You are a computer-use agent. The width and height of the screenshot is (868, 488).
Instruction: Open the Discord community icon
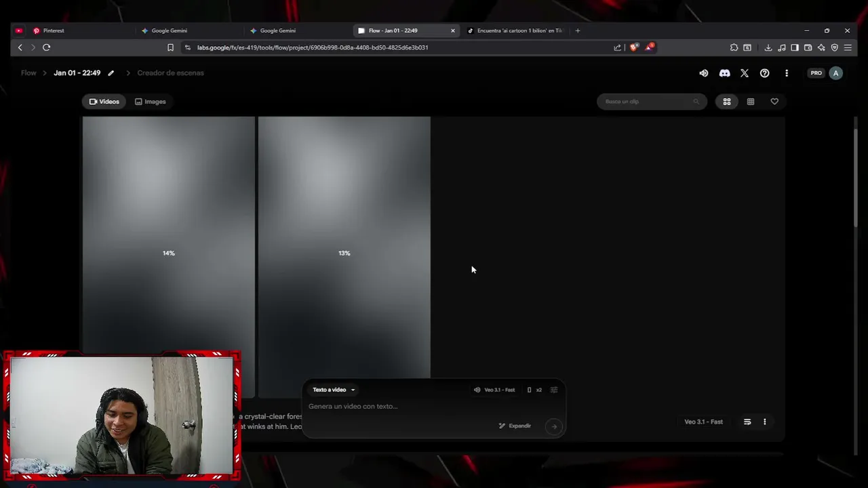coord(724,73)
